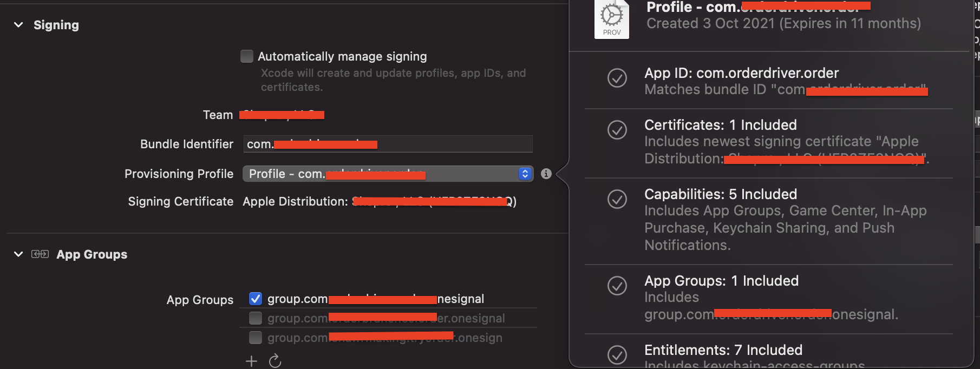Click the Capabilities checkmark icon
The image size is (980, 369).
click(x=617, y=199)
